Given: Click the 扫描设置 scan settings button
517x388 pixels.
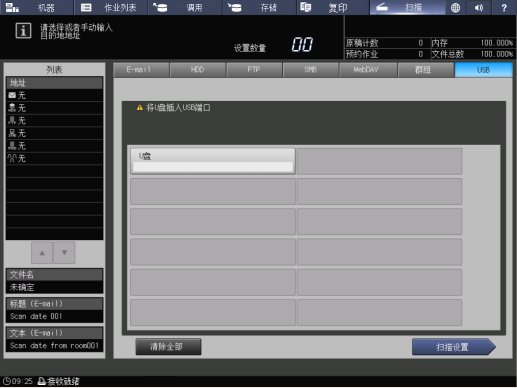Looking at the screenshot, I should pyautogui.click(x=454, y=347).
